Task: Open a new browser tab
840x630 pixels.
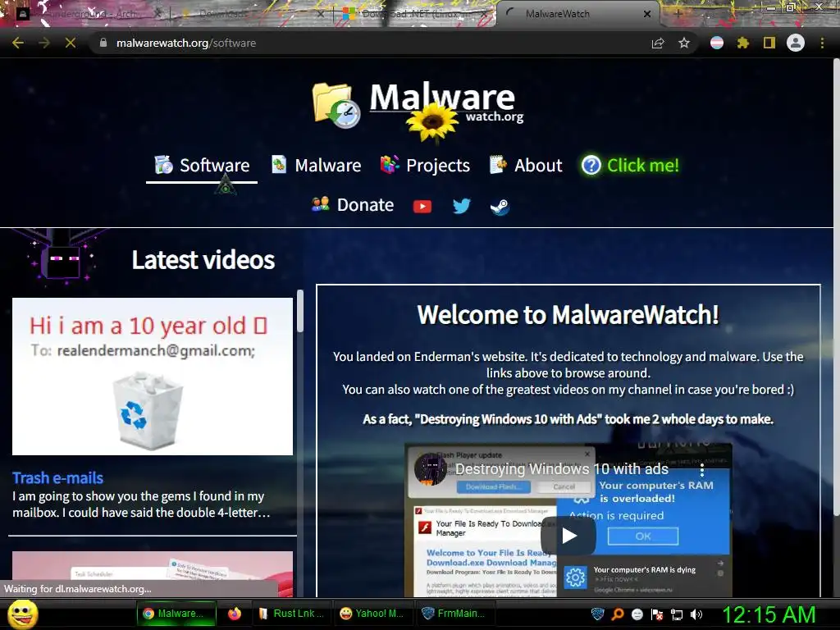Action: click(678, 14)
